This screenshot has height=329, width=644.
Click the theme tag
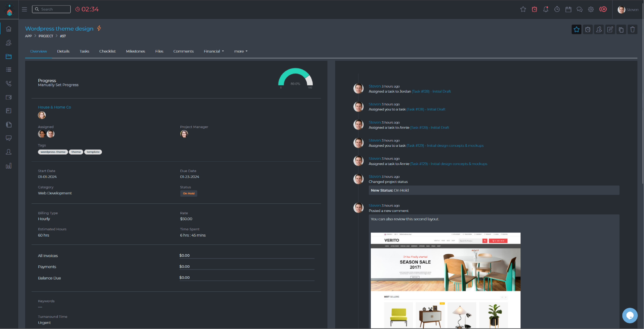[76, 152]
